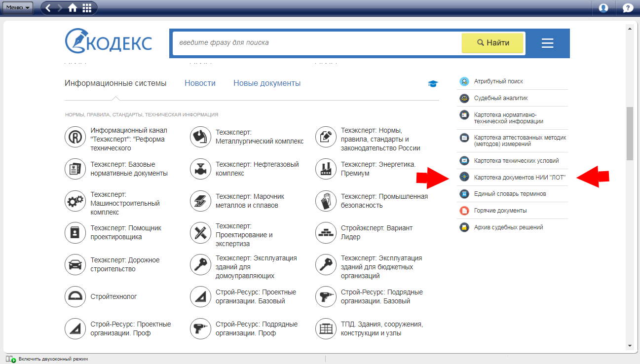Click the Нефтегазовый комплекс valve icon
The height and width of the screenshot is (364, 640).
(x=201, y=169)
